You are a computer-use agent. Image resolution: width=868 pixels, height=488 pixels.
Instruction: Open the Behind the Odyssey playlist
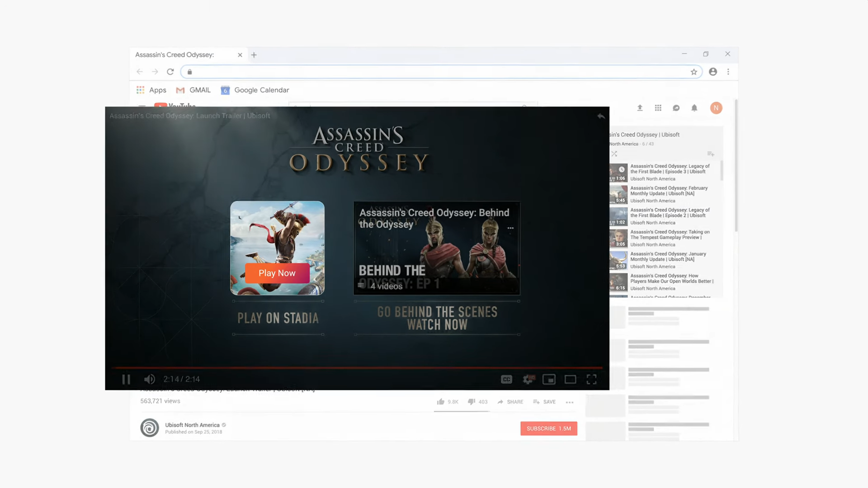[x=436, y=248]
